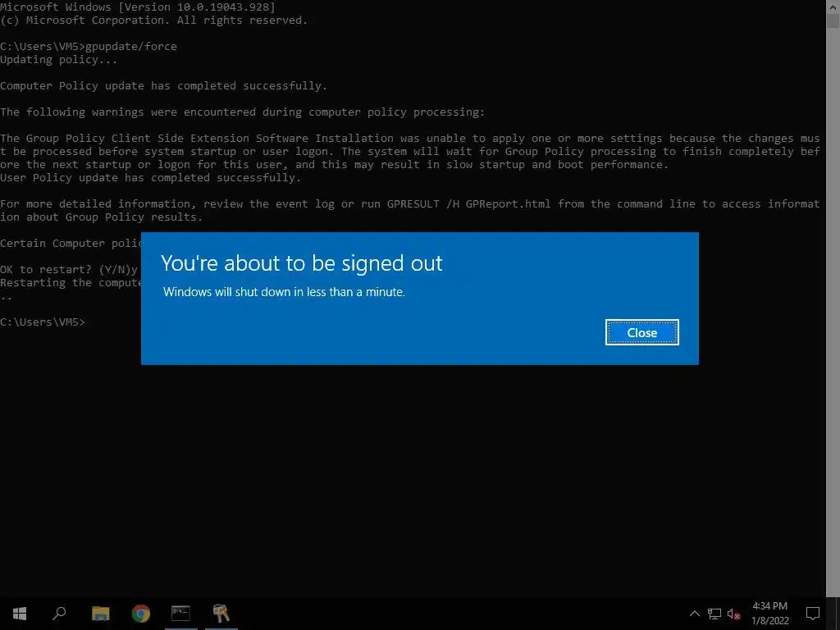The image size is (840, 630).
Task: Open the keys application on taskbar
Action: (221, 614)
